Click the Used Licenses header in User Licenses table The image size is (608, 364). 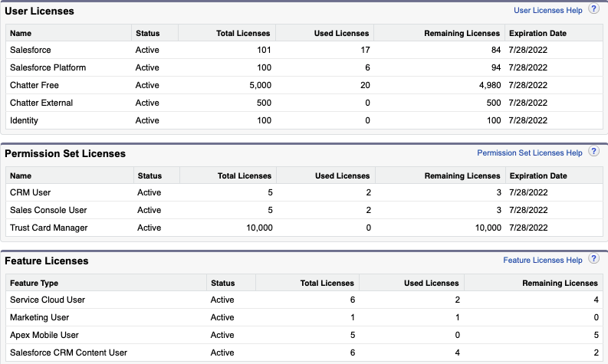click(x=341, y=34)
